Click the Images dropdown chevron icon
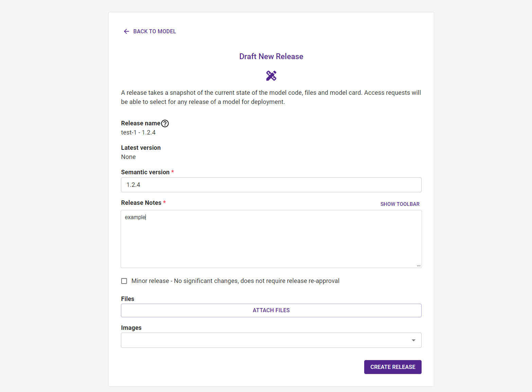This screenshot has height=392, width=532. pos(413,340)
